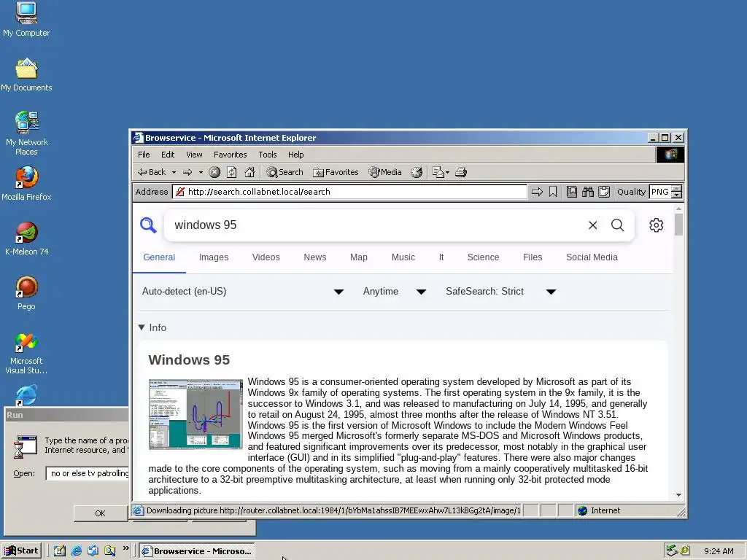Open the Back history dropdown arrow

pos(174,172)
